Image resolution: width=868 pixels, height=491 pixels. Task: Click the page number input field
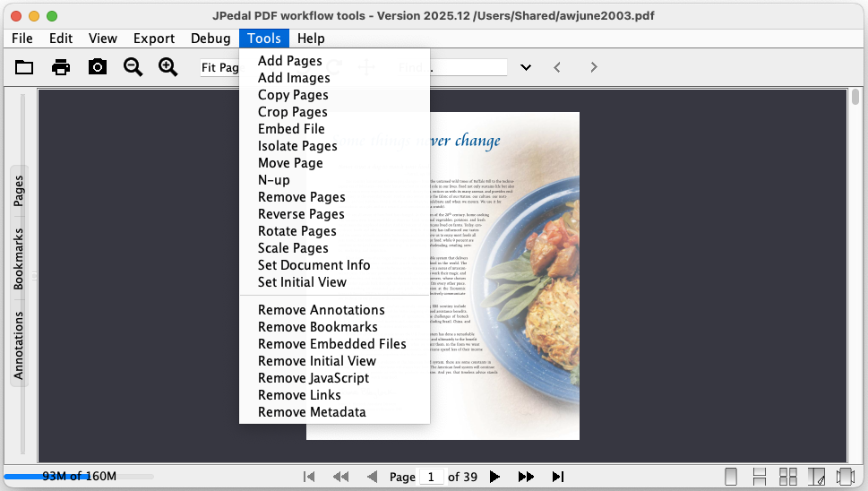431,477
